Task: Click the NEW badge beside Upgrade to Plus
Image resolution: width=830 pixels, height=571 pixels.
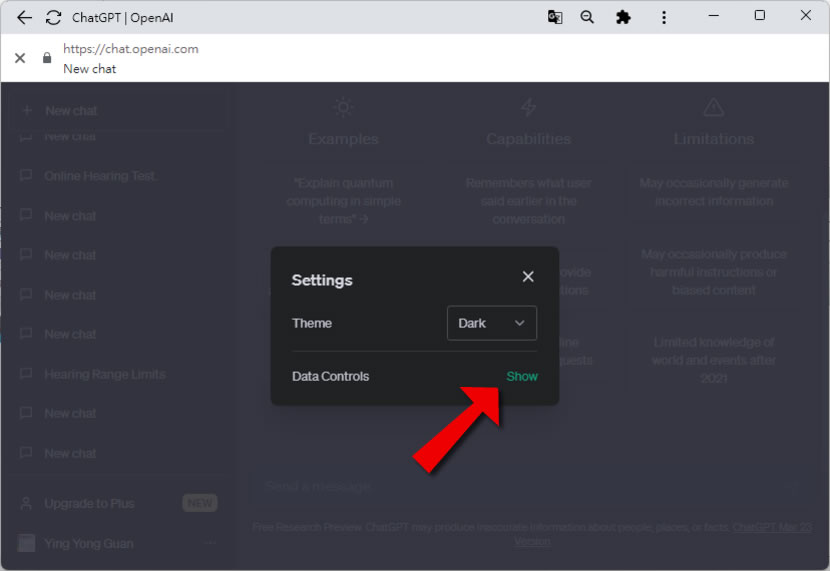Action: coord(200,503)
